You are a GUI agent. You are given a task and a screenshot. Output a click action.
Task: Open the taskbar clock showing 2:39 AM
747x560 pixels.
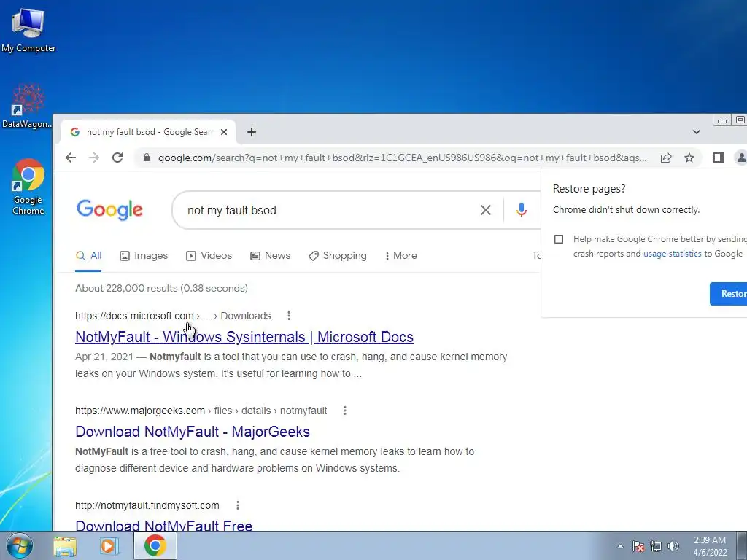pos(710,546)
